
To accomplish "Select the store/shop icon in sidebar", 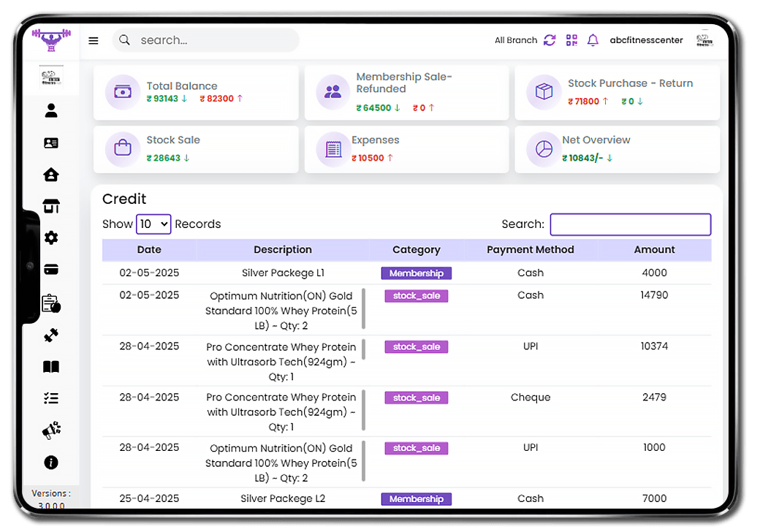I will 51,206.
